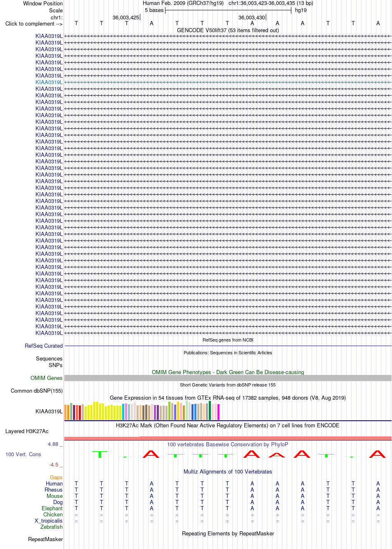The height and width of the screenshot is (549, 392).
Task: Click the 'chr1:' ruler label
Action: tap(57, 17)
